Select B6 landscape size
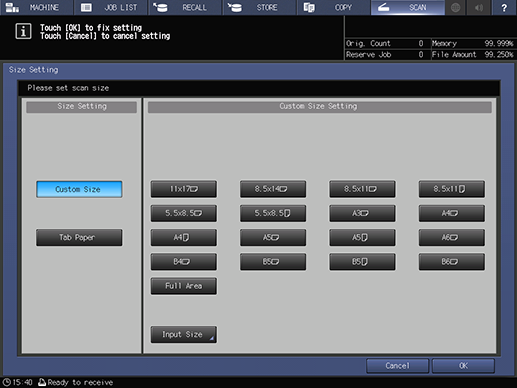Viewport: 517px width, 388px height. [x=452, y=262]
